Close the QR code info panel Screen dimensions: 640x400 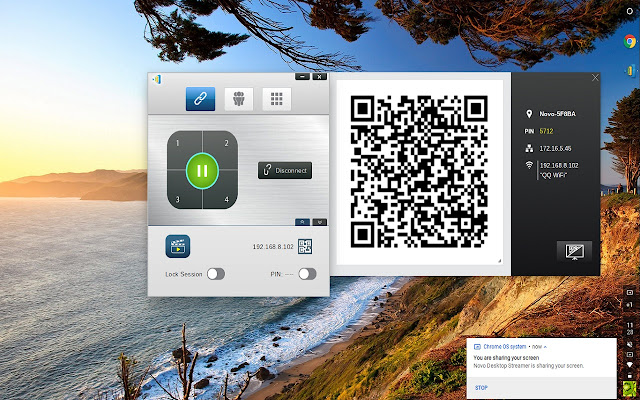click(x=595, y=78)
